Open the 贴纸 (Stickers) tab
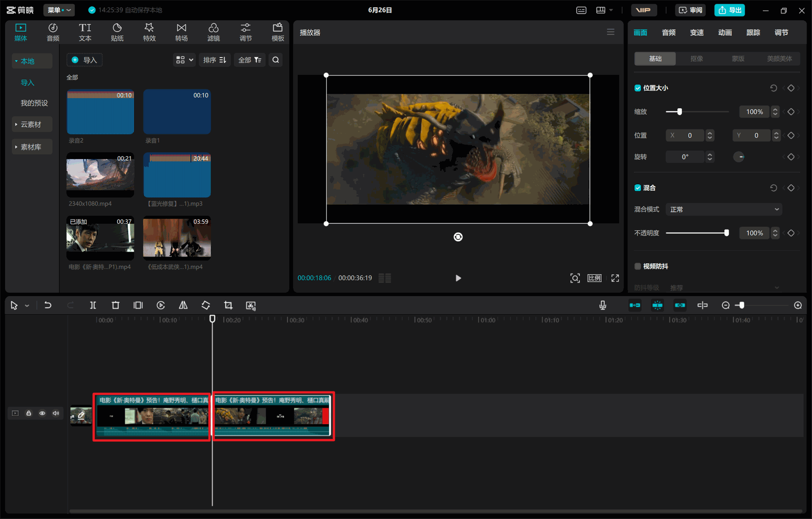Screen dimensions: 812x519 point(117,32)
